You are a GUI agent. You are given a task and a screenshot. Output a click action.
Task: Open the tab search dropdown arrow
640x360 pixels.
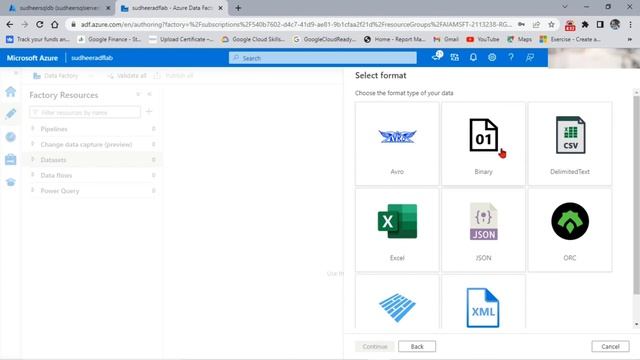pyautogui.click(x=564, y=7)
